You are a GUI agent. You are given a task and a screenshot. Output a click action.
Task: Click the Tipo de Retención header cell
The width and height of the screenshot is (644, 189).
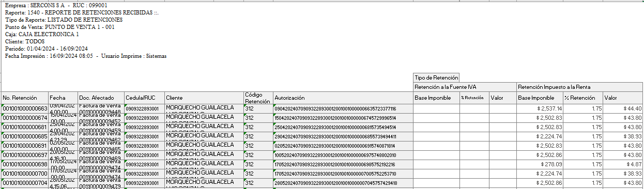pyautogui.click(x=436, y=77)
